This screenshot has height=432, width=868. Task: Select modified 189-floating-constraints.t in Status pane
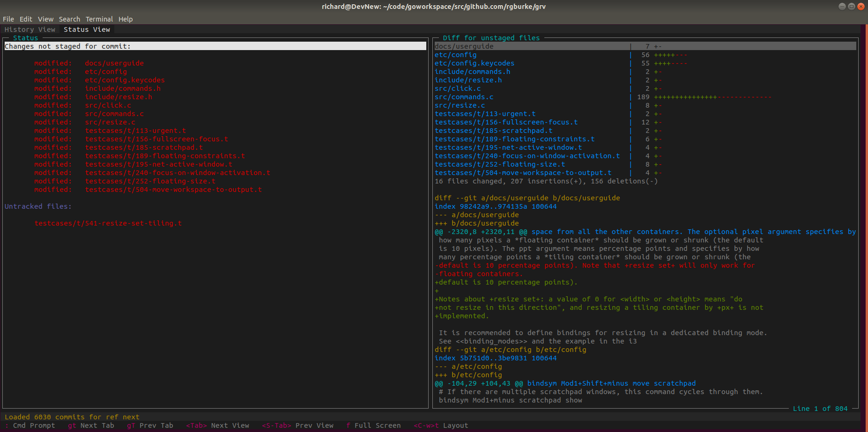[140, 156]
